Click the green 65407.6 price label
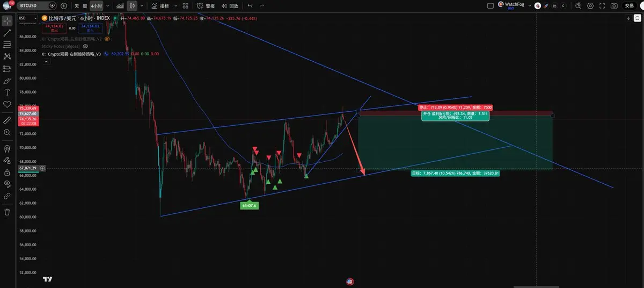This screenshot has height=288, width=644. point(250,205)
